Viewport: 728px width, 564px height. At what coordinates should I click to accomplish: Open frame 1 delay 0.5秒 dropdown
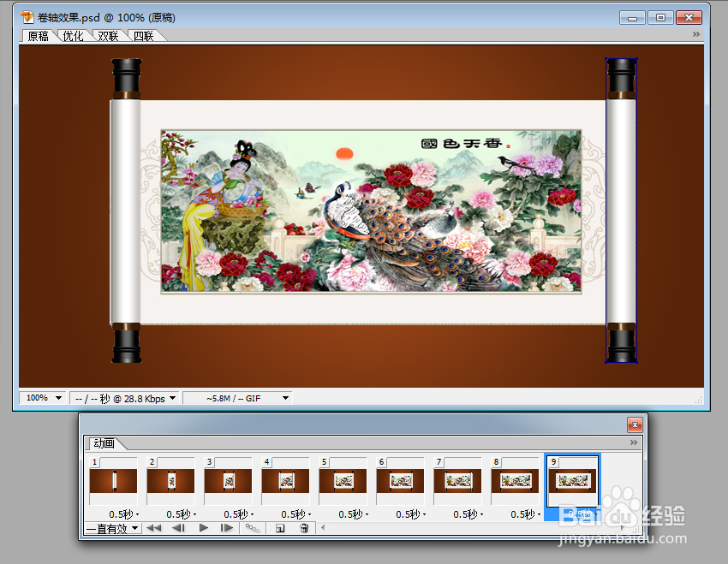pyautogui.click(x=124, y=514)
